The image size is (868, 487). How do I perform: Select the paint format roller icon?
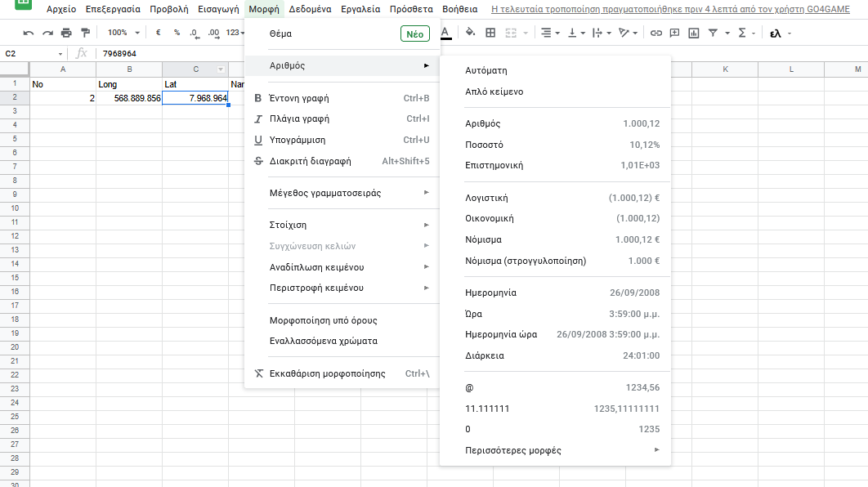pyautogui.click(x=85, y=34)
